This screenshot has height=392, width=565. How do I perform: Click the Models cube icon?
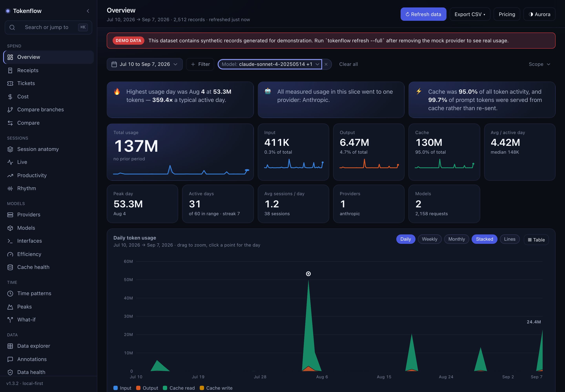[x=10, y=228]
